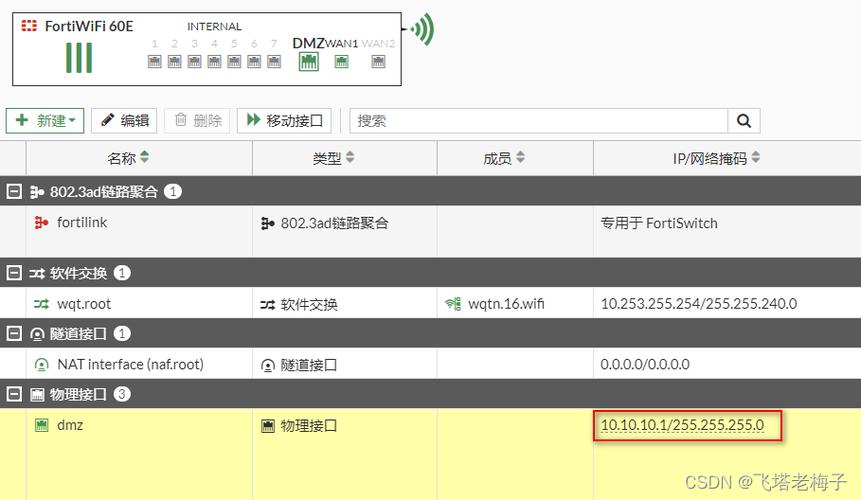Click internal port 2 icon
Screen dimensions: 861x500
(175, 61)
